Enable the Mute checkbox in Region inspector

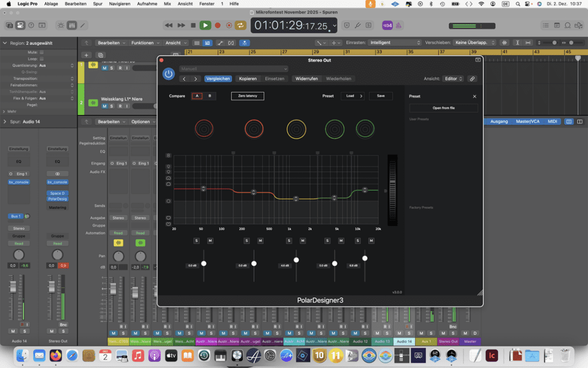(x=41, y=52)
